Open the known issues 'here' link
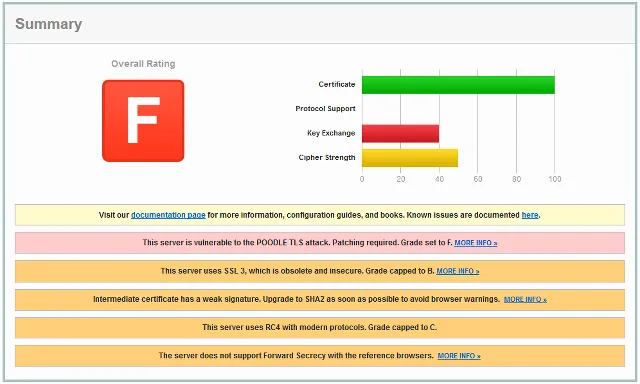 pyautogui.click(x=530, y=215)
